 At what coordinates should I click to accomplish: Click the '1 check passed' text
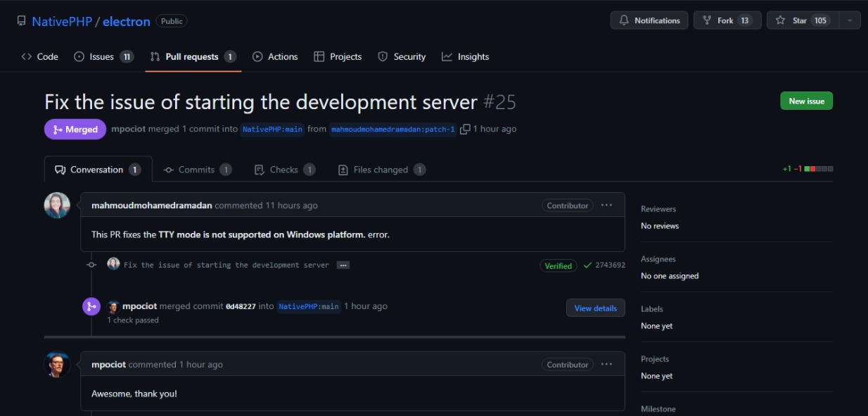[133, 320]
